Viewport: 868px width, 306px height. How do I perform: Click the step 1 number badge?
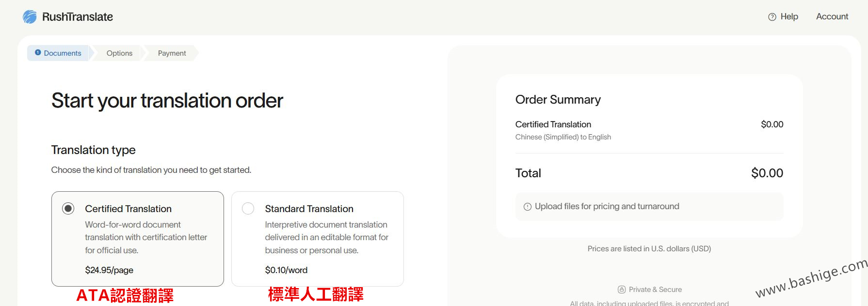coord(38,53)
